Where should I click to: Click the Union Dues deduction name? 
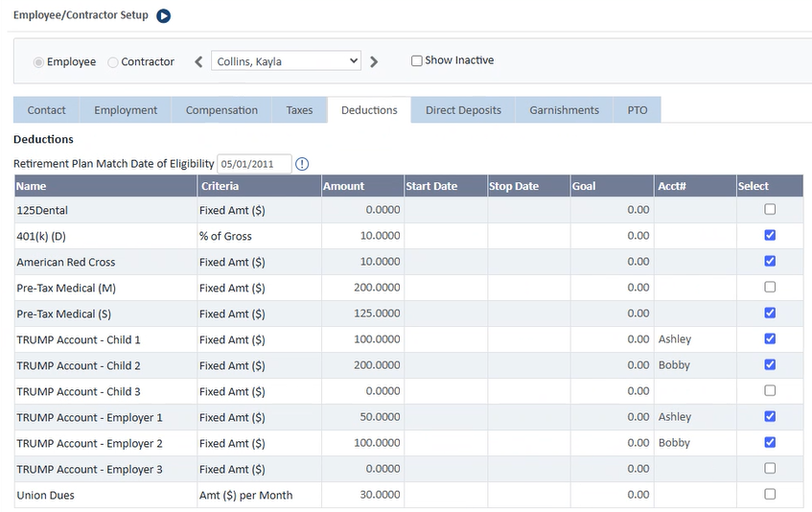pos(46,496)
